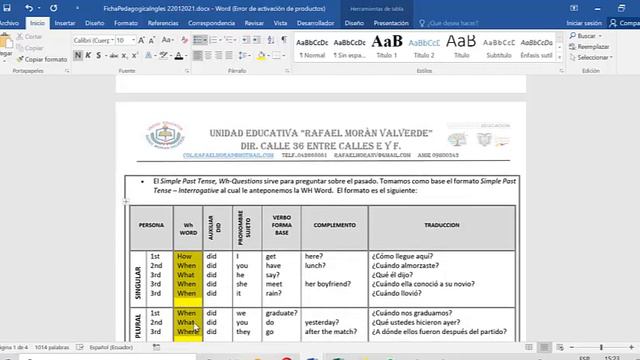640x360 pixels.
Task: Click Iniciar sesión
Action: (584, 23)
